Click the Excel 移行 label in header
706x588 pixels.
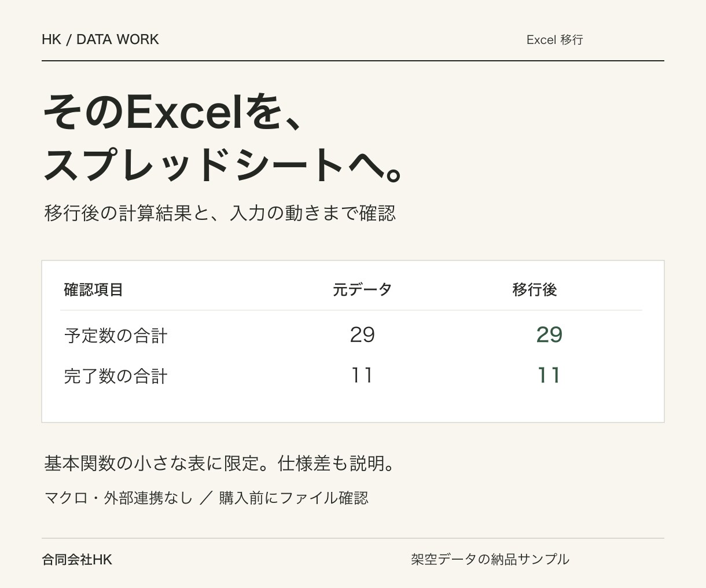[555, 40]
